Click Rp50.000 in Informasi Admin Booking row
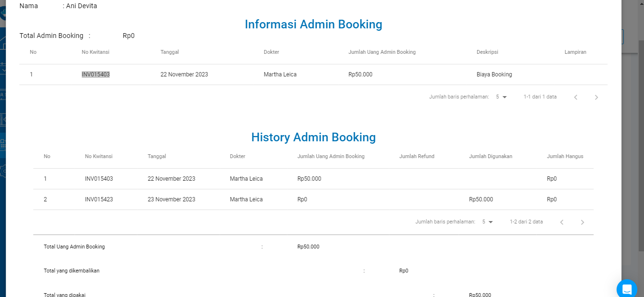The height and width of the screenshot is (297, 644). pyautogui.click(x=360, y=74)
